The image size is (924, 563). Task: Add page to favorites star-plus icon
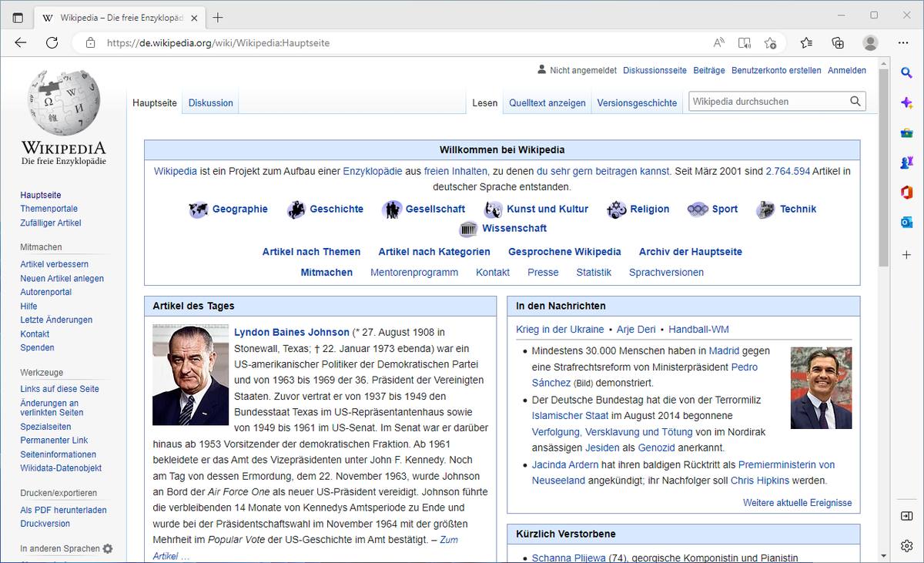point(770,43)
